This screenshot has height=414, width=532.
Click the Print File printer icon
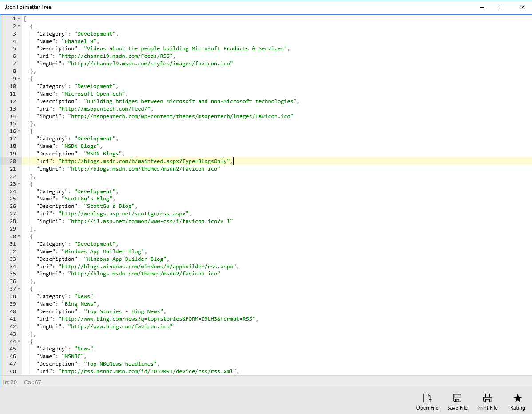tap(487, 398)
